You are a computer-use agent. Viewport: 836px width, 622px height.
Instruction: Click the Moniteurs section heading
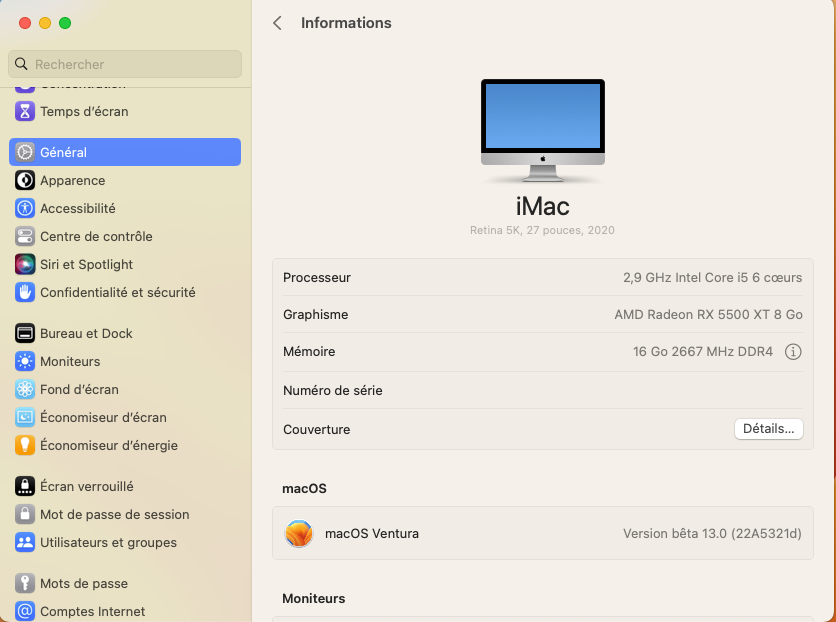click(x=314, y=598)
